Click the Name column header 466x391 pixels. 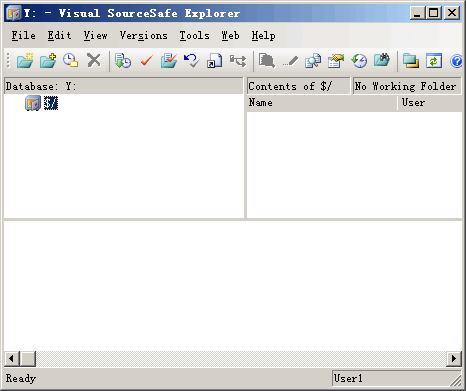pos(322,103)
